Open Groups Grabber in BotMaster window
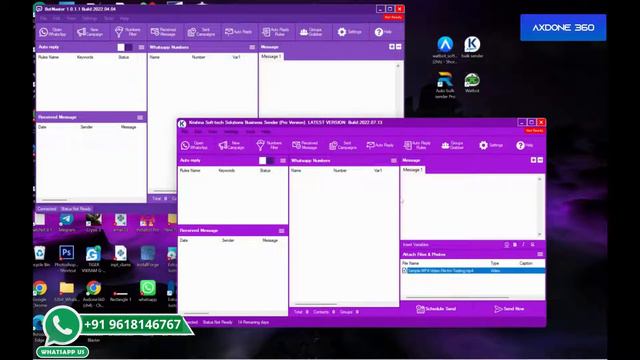This screenshot has height=360, width=640. point(311,32)
